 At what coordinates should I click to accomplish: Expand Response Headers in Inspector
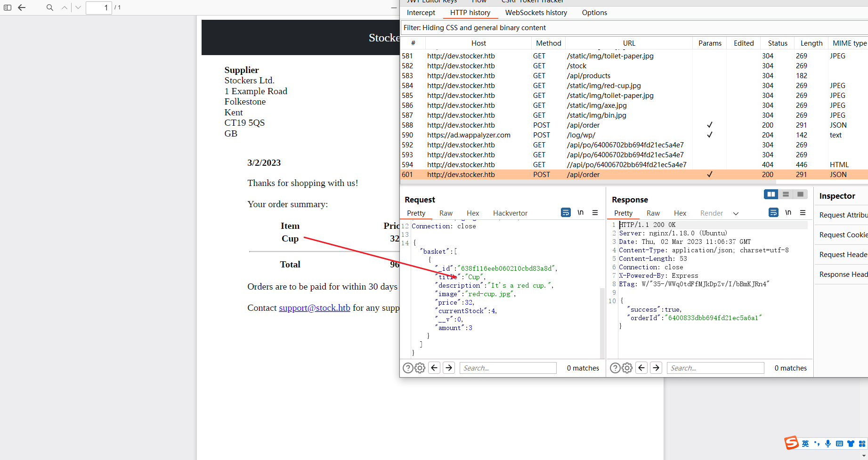(x=842, y=274)
